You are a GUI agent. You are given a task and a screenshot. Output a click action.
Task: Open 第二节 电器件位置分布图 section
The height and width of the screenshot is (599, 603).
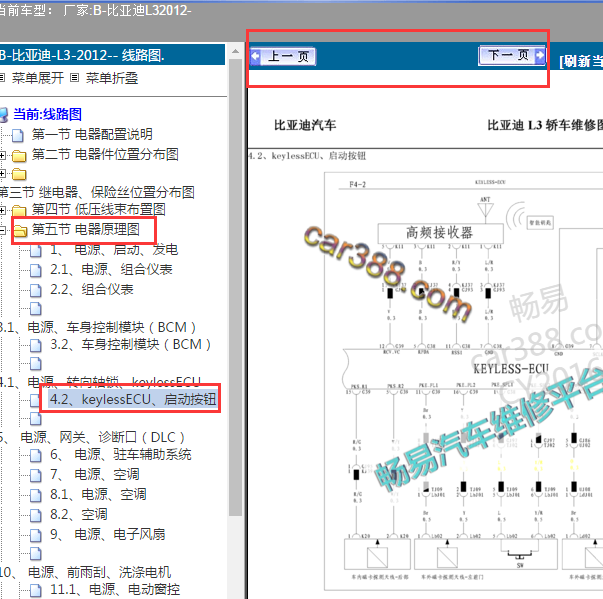click(x=105, y=154)
